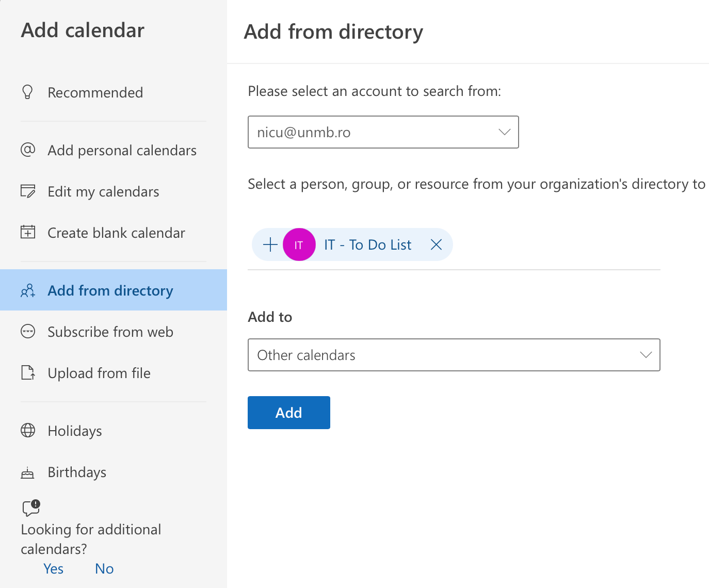The width and height of the screenshot is (709, 588).
Task: Click the feedback speech bubble icon
Action: 31,508
